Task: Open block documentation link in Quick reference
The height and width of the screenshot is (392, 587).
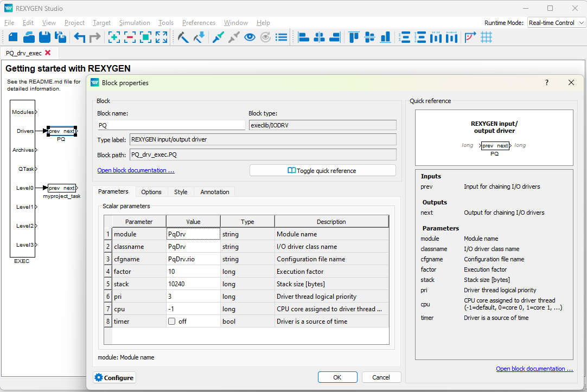Action: 534,369
